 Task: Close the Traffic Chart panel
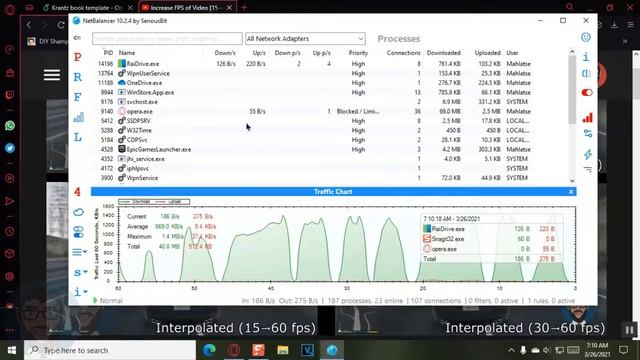point(571,191)
